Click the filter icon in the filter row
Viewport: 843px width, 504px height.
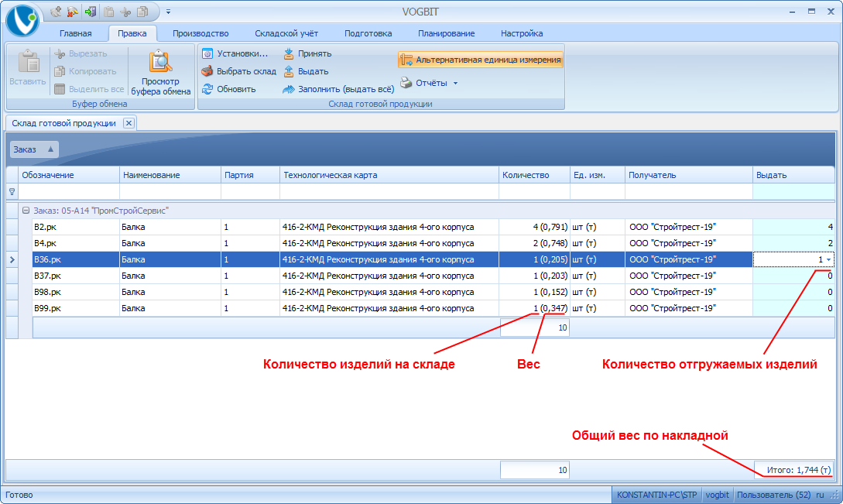[12, 191]
